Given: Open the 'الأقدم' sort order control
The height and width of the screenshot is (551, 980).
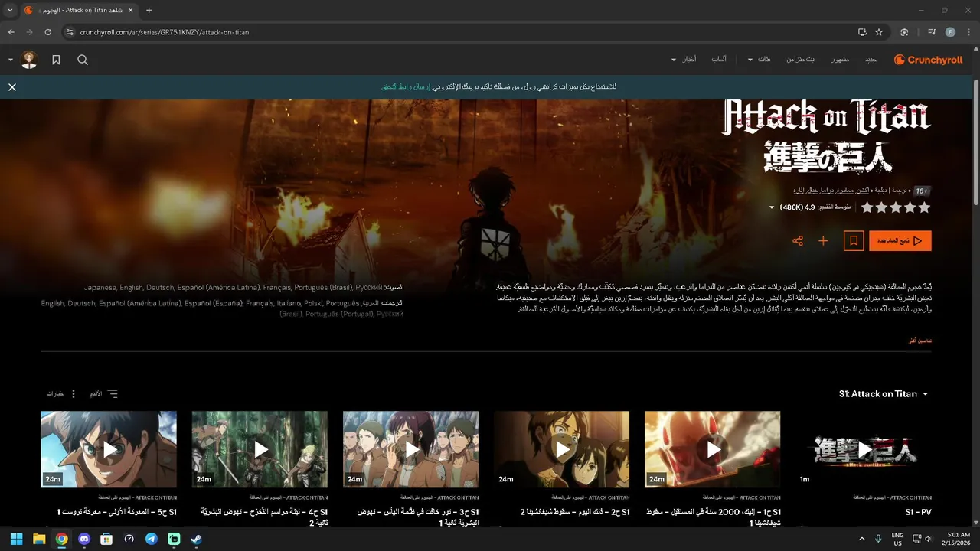Looking at the screenshot, I should (x=103, y=394).
